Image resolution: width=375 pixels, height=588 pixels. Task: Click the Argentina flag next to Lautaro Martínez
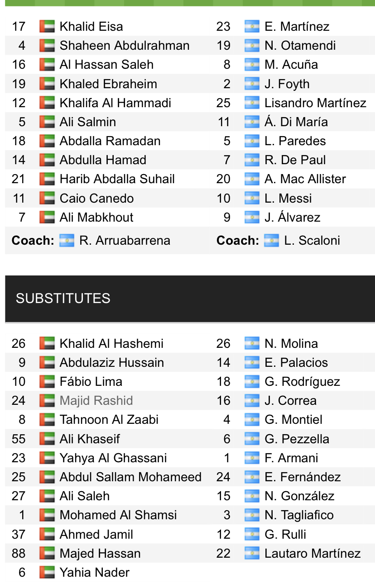[252, 553]
